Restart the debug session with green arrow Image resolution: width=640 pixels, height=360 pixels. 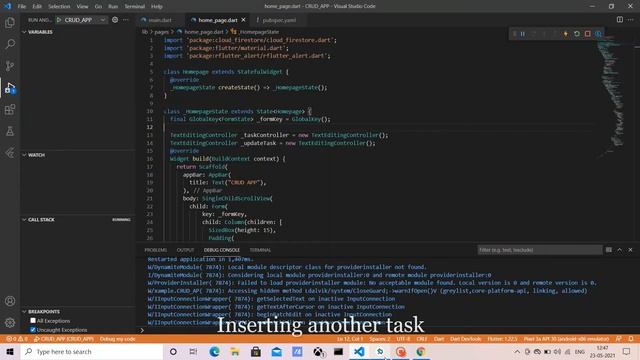click(x=577, y=34)
